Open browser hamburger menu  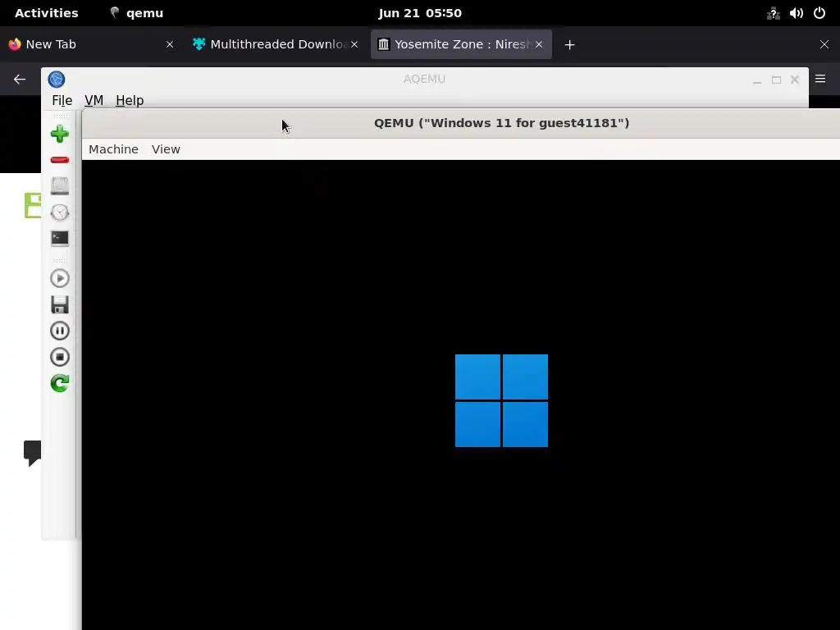[820, 79]
